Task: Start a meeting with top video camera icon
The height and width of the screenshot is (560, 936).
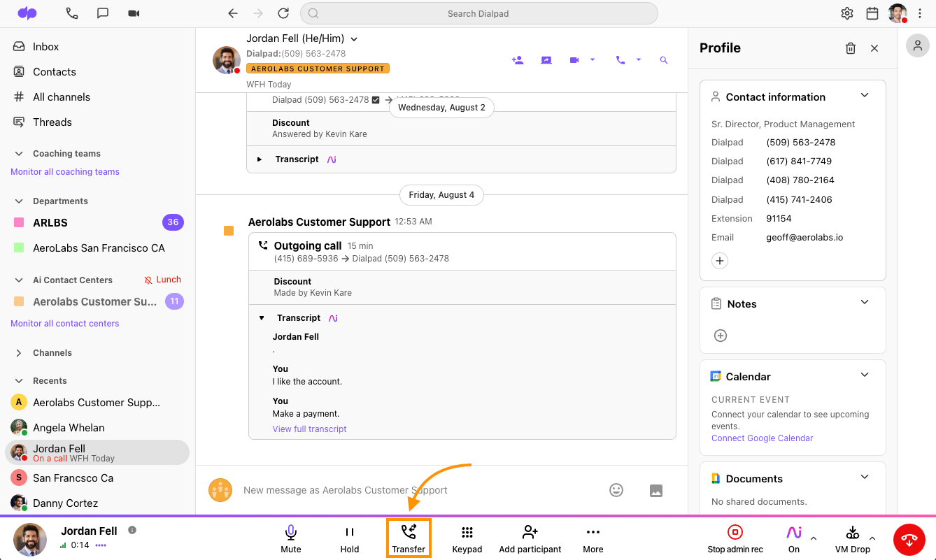Action: [x=134, y=13]
